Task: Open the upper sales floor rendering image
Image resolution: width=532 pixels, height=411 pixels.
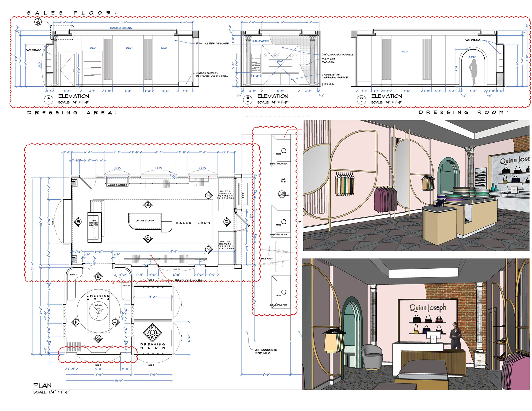Action: tap(416, 185)
